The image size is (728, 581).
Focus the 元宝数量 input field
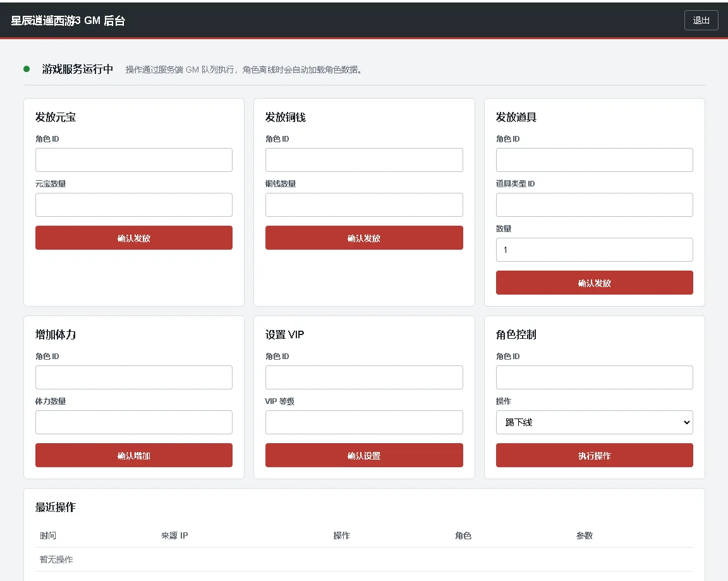click(134, 205)
